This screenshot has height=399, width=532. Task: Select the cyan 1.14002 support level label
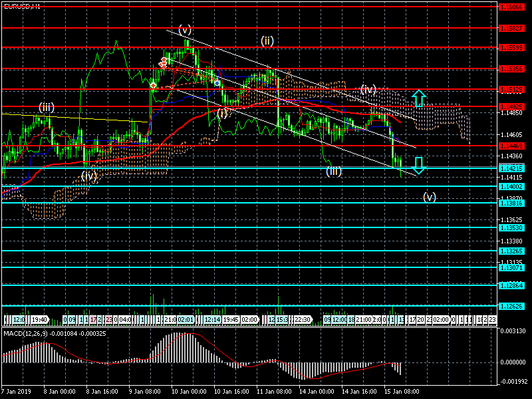click(x=512, y=186)
